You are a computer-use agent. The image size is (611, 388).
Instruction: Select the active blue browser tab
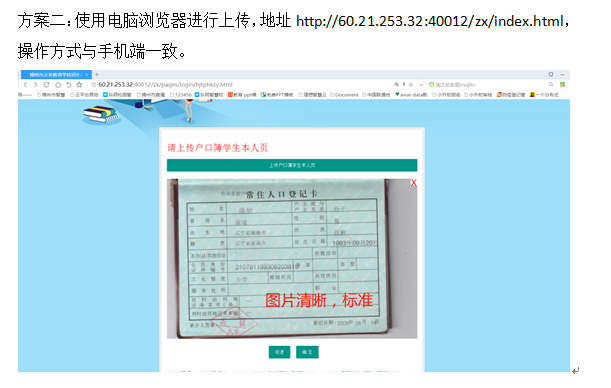[56, 74]
